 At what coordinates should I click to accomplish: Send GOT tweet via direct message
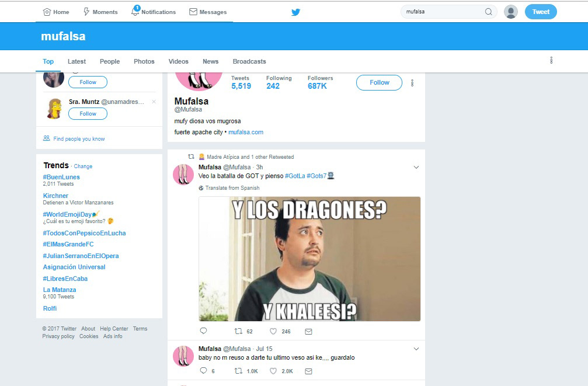(308, 332)
